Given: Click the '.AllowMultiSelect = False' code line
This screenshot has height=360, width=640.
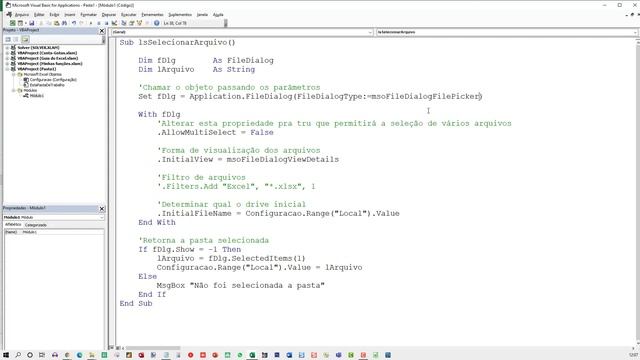Looking at the screenshot, I should [x=215, y=133].
